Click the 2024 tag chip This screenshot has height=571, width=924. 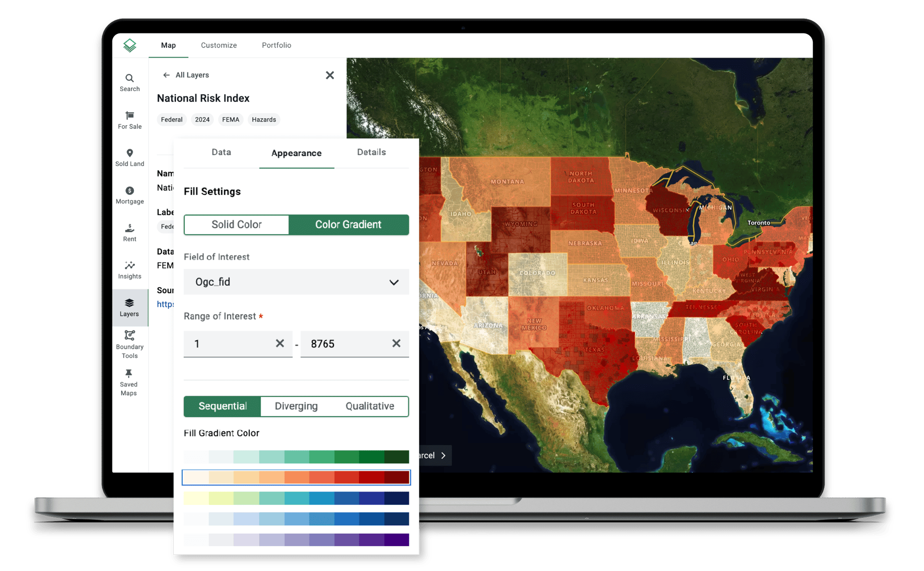tap(202, 120)
